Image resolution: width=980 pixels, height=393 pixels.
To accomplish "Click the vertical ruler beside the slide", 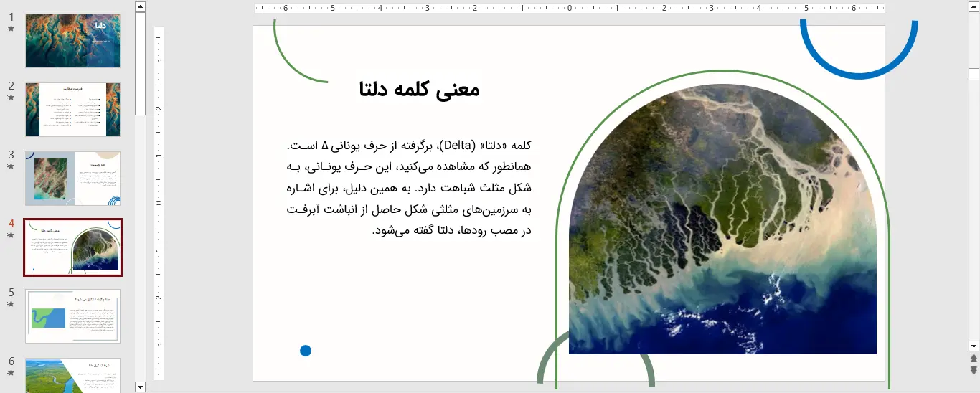I will (159, 203).
